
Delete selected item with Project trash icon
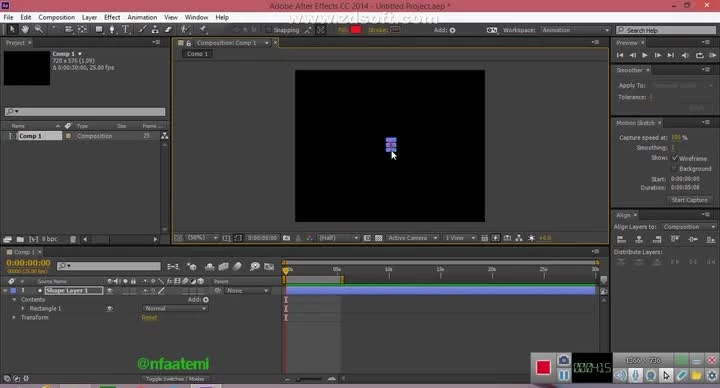pyautogui.click(x=73, y=239)
